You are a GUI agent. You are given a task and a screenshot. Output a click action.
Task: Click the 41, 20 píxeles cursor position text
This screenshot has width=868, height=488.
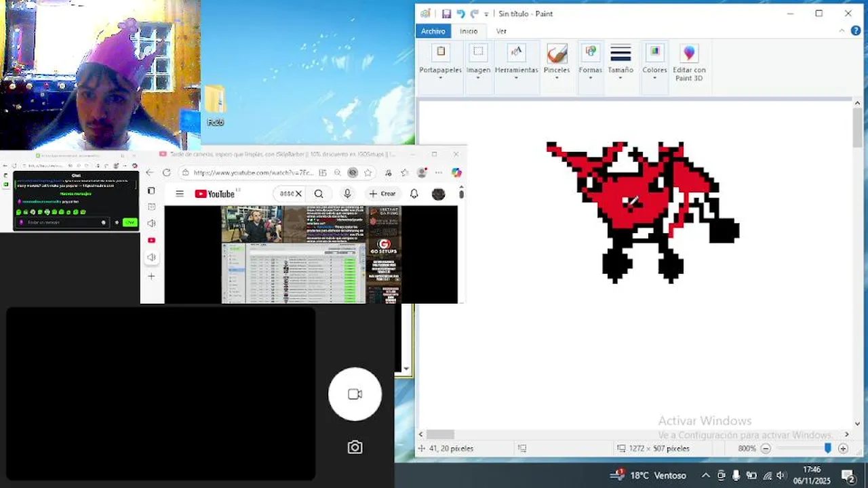(x=451, y=449)
